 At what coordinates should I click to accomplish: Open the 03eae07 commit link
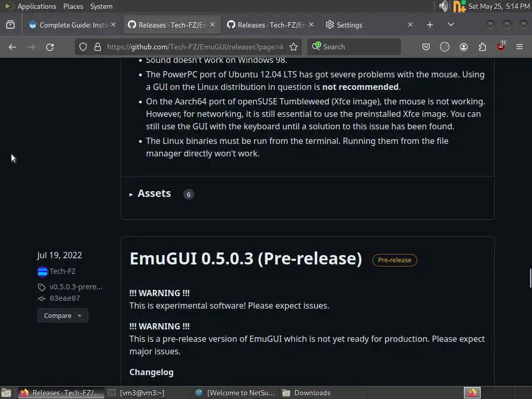65,298
